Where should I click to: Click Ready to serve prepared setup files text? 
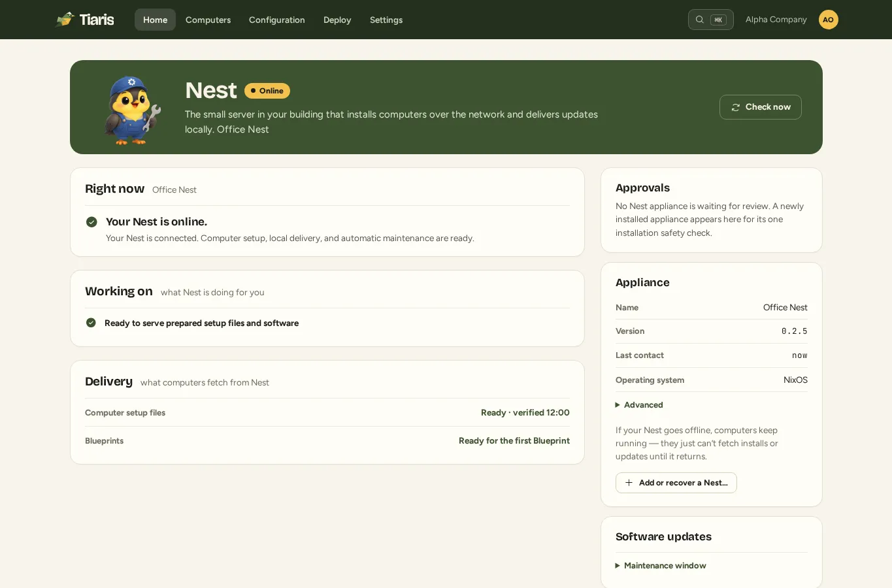click(201, 323)
